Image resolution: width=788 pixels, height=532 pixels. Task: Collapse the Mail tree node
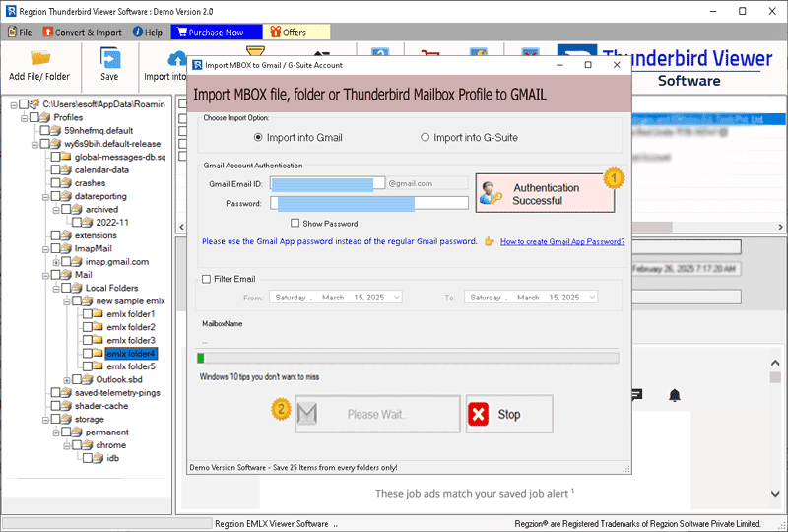click(x=45, y=276)
